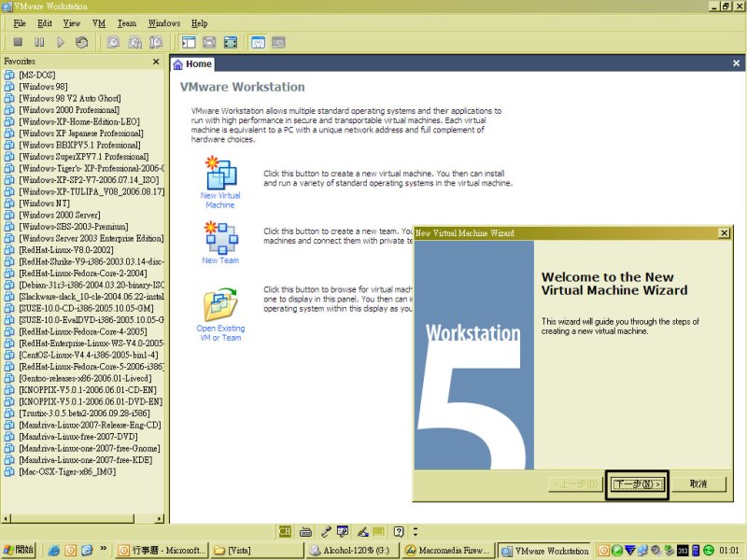Select [Windows 2000 Professional] favorite
Image resolution: width=747 pixels, height=560 pixels.
point(69,109)
